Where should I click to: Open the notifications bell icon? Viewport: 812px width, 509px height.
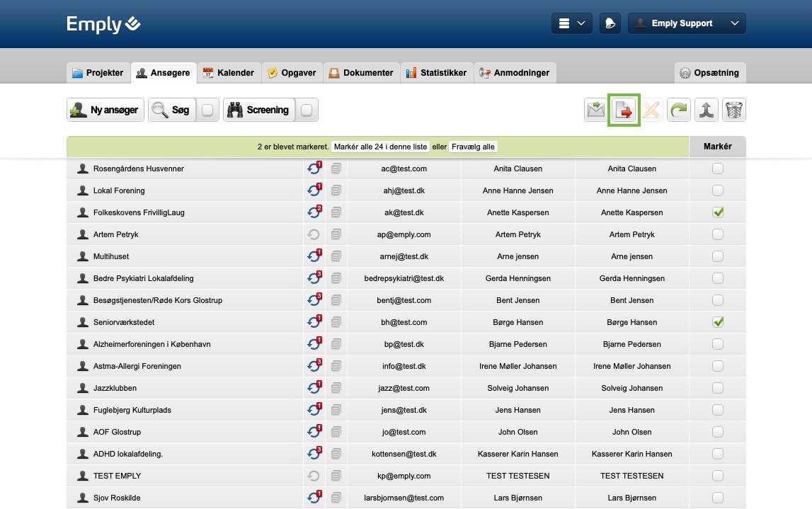coord(610,23)
